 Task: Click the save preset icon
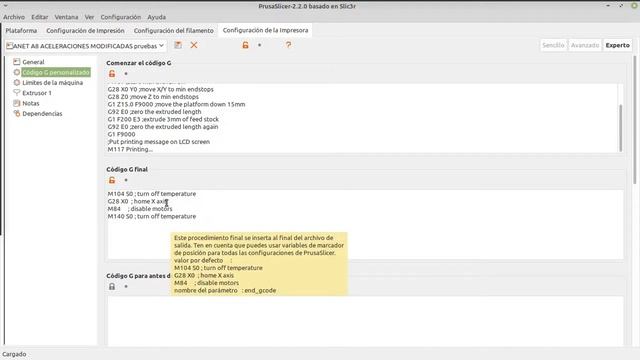pyautogui.click(x=178, y=45)
